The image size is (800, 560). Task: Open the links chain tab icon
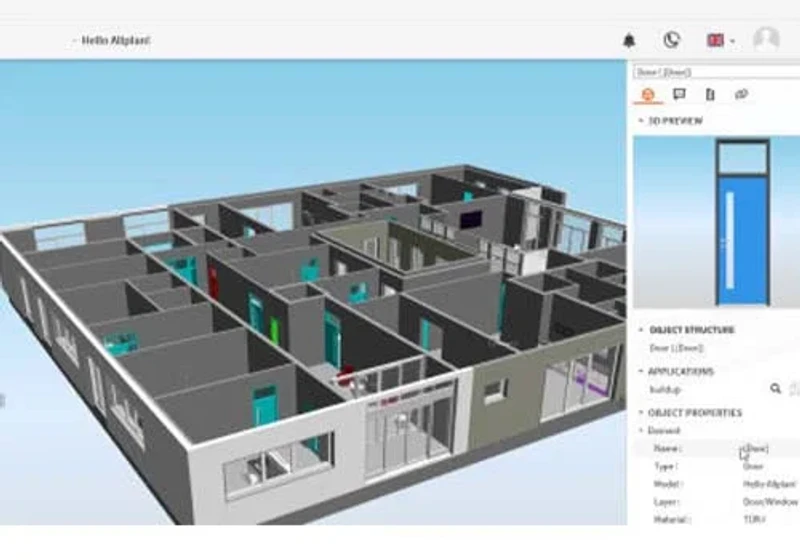741,94
